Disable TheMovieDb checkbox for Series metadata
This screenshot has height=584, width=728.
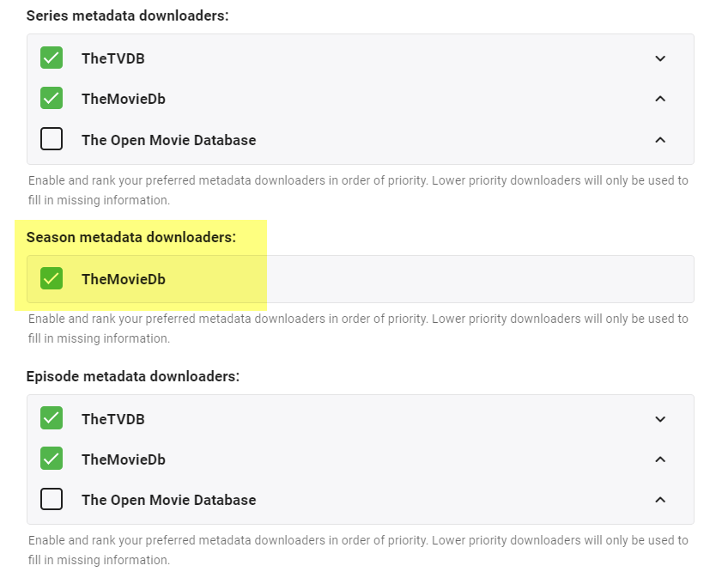pos(52,99)
